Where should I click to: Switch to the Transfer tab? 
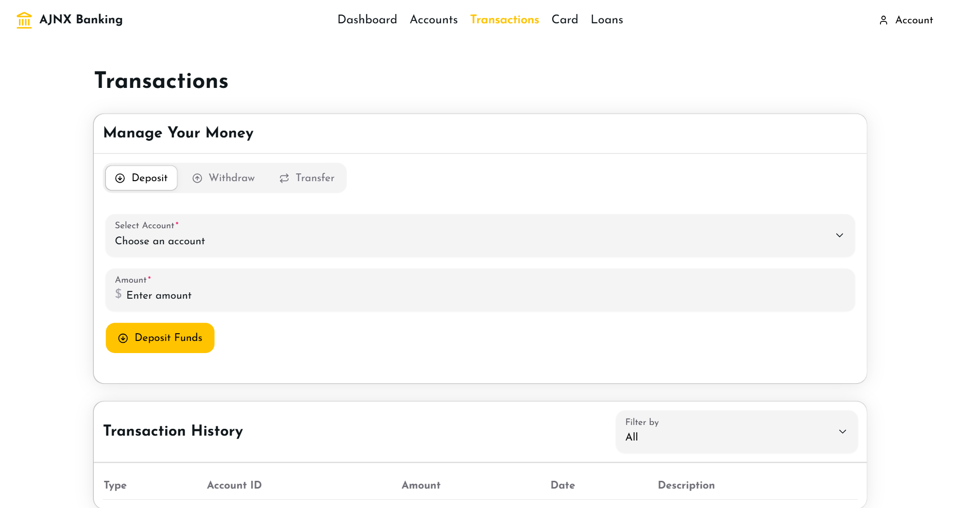(x=307, y=178)
